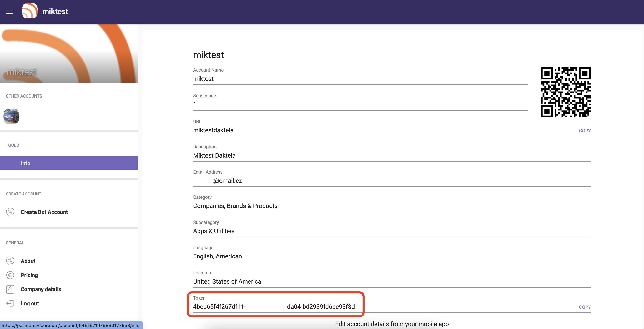Click the QR code image
The height and width of the screenshot is (329, 644).
click(x=566, y=93)
